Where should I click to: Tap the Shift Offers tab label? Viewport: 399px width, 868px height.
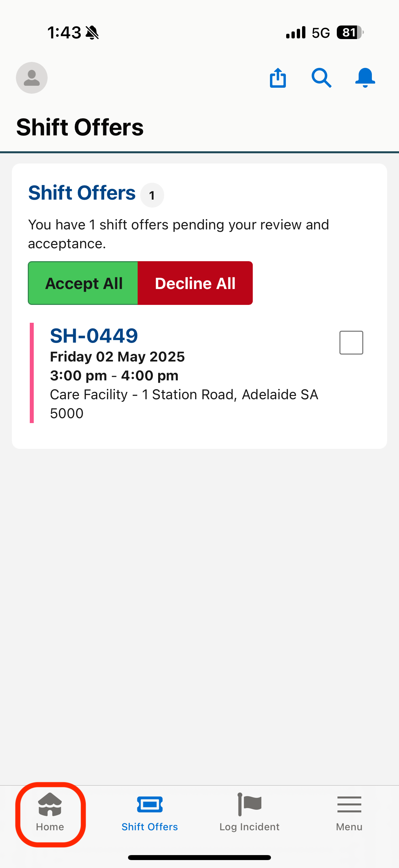pyautogui.click(x=150, y=827)
